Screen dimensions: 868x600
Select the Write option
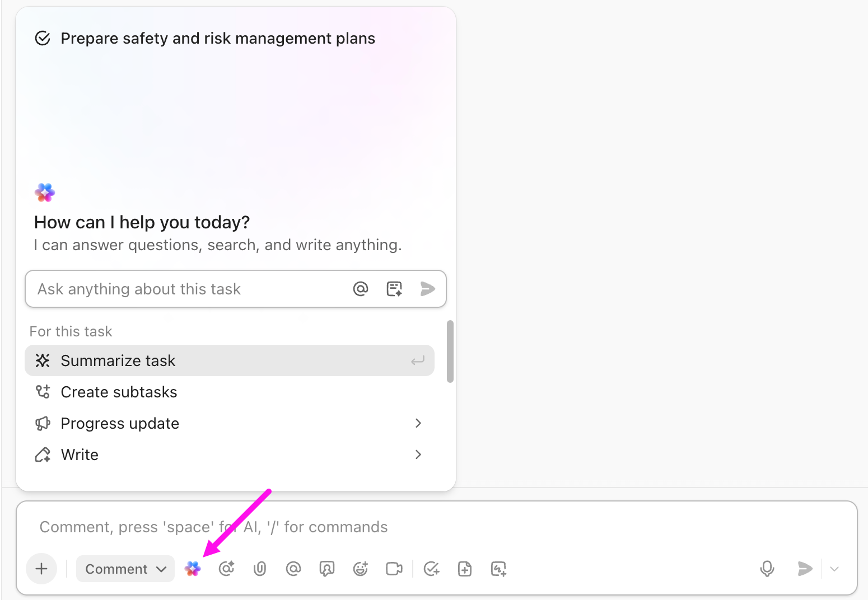click(230, 454)
